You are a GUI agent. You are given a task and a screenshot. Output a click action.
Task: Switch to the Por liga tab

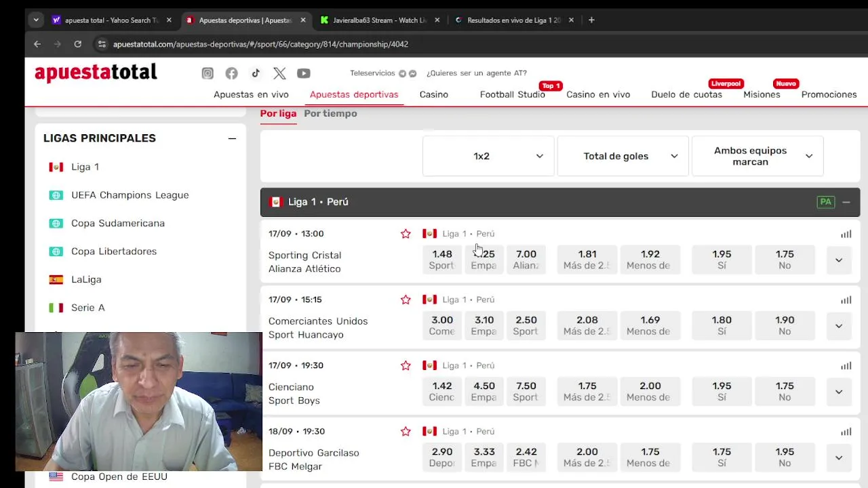coord(278,113)
